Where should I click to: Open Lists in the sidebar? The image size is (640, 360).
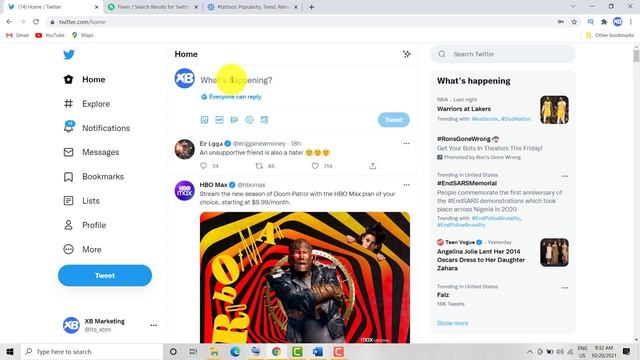(x=81, y=201)
